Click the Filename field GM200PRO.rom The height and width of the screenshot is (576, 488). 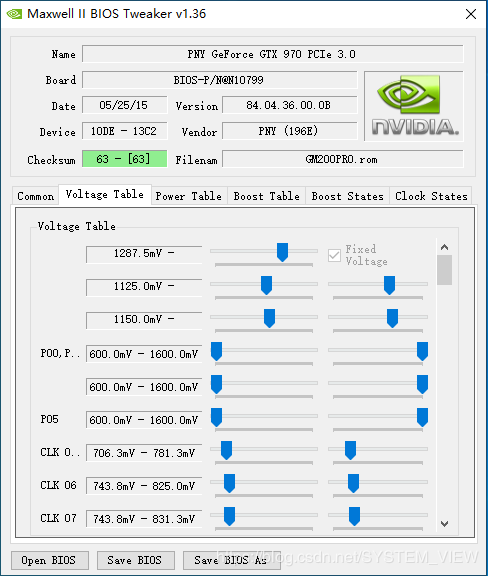[x=342, y=159]
